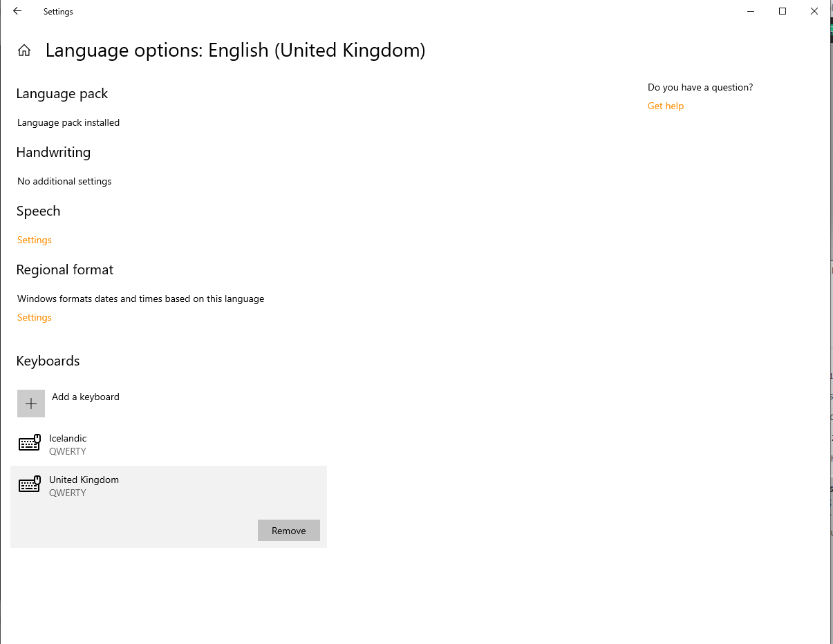
Task: Select the Icelandic QWERTY keyboard entry
Action: (68, 444)
